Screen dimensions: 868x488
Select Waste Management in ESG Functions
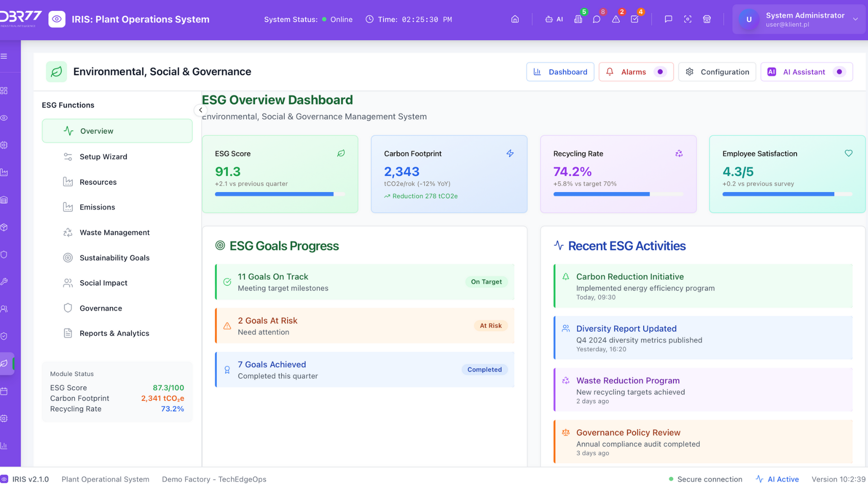click(114, 232)
